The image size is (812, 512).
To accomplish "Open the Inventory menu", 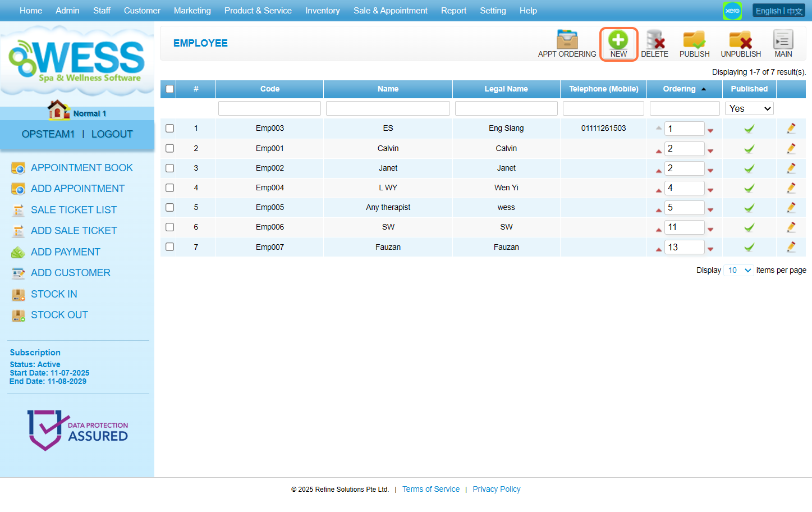I will [x=322, y=11].
